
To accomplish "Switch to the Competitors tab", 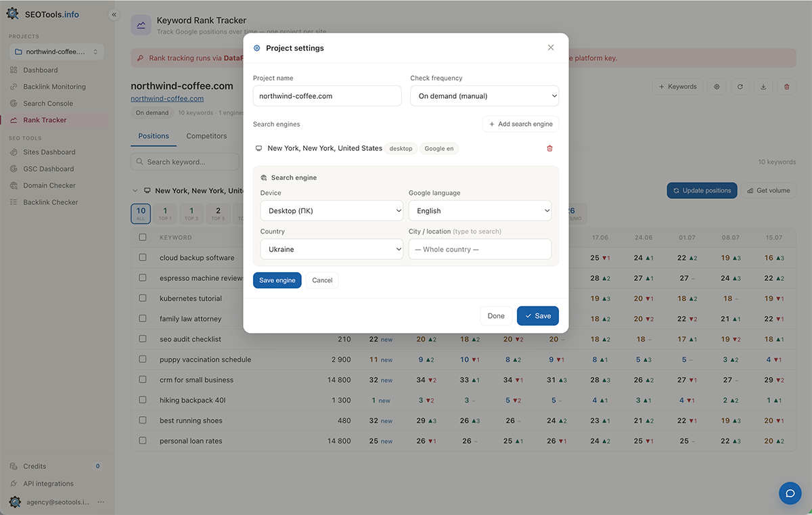I will tap(206, 136).
